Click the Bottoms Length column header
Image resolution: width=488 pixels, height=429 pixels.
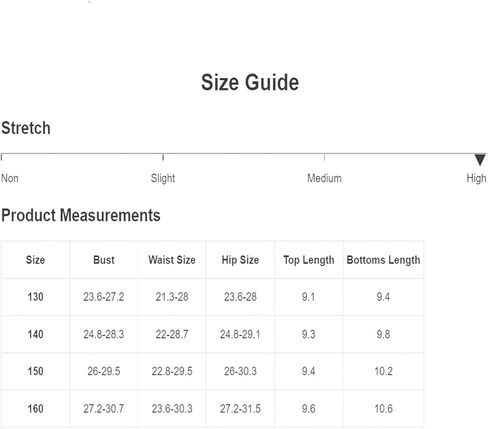(x=383, y=260)
